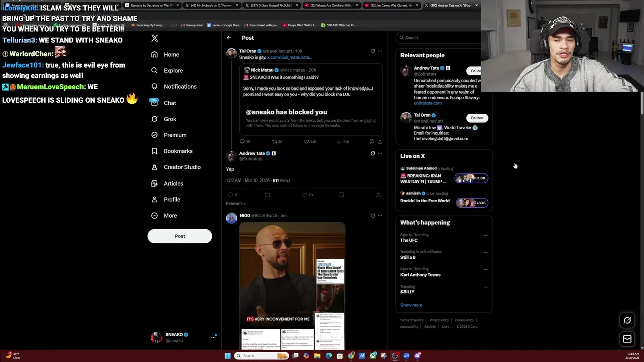Open the Home page in sidebar
Image resolution: width=644 pixels, height=362 pixels.
[x=166, y=54]
